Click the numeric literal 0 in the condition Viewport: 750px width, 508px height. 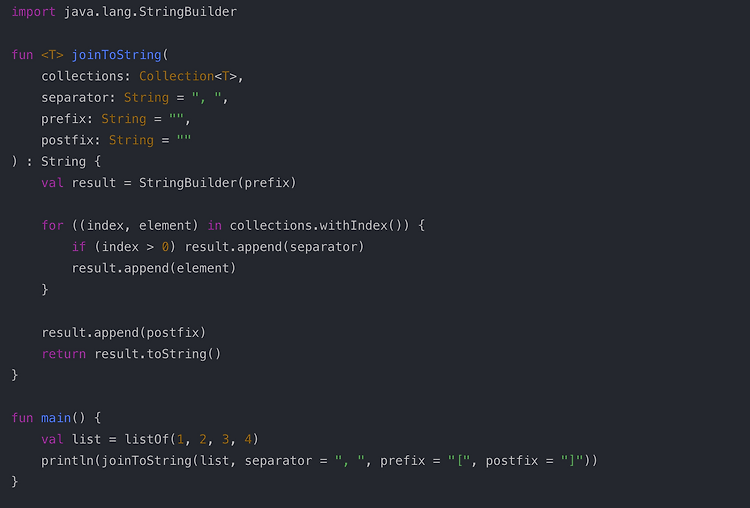click(165, 247)
